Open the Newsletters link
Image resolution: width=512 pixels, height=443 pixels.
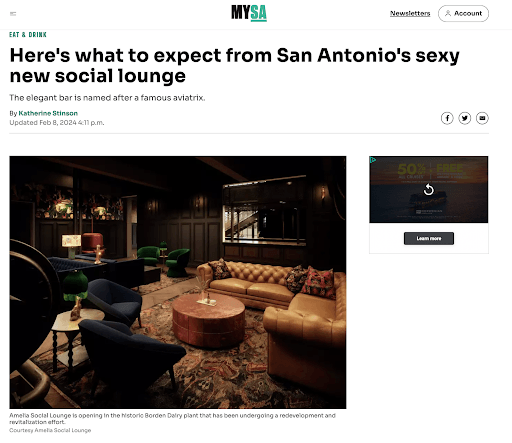tap(410, 13)
